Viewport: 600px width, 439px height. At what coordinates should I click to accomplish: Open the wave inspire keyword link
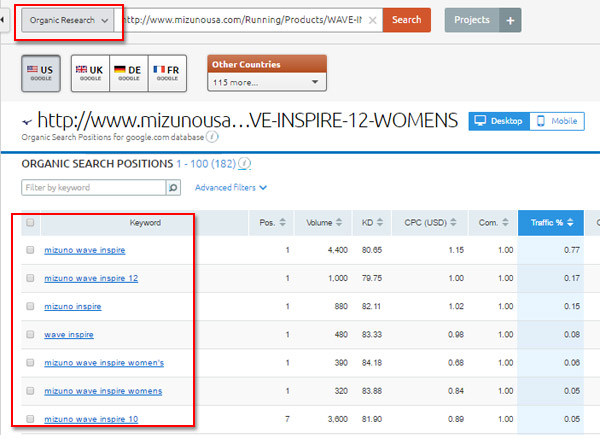click(x=69, y=335)
